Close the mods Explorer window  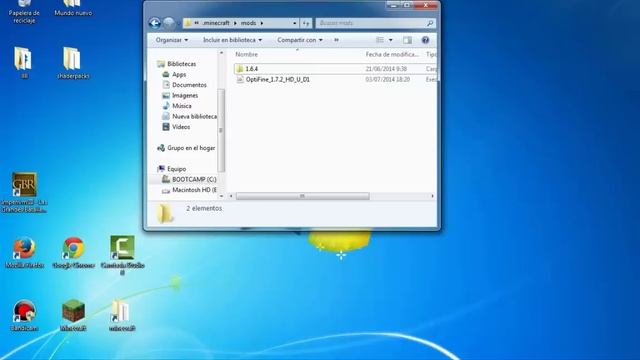click(x=425, y=5)
